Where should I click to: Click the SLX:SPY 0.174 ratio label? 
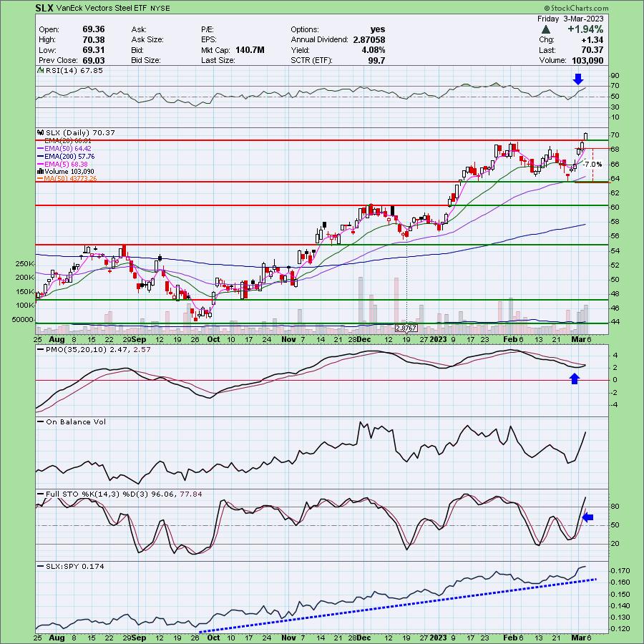[x=74, y=567]
